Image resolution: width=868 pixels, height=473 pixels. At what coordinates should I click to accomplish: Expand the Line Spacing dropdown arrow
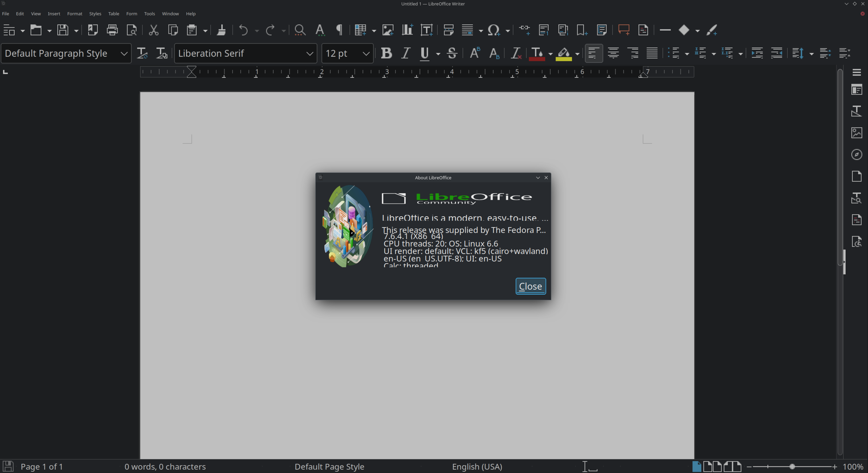[x=811, y=54]
